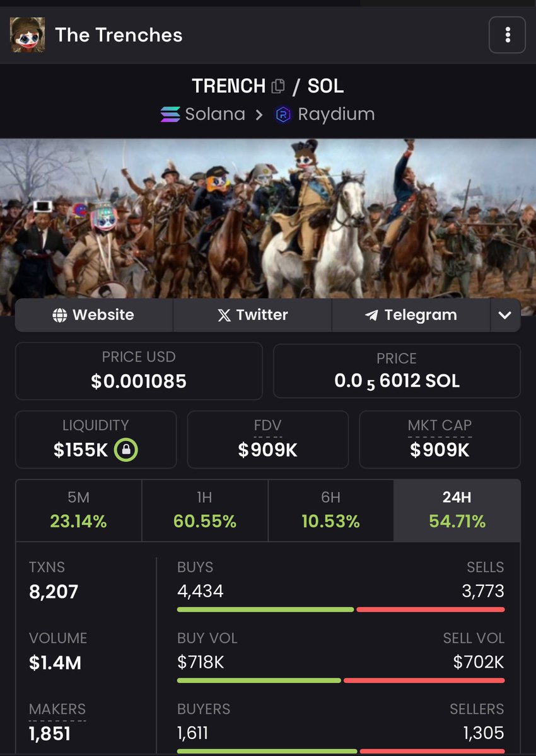
Task: Select the 24H timeframe tab
Action: pyautogui.click(x=457, y=510)
